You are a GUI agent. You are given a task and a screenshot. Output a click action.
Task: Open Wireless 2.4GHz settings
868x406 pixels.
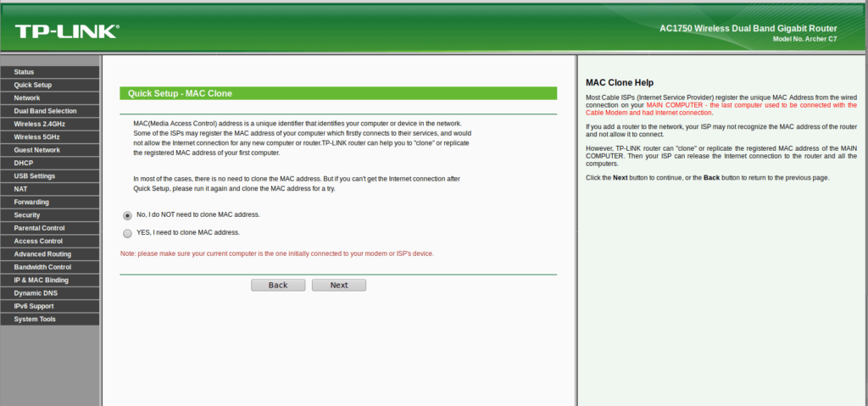[50, 124]
